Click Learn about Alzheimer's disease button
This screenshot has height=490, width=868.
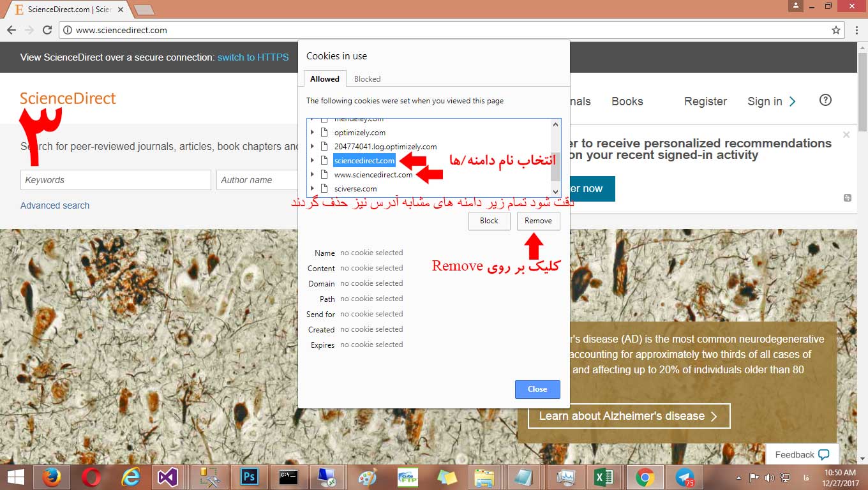[x=629, y=416]
